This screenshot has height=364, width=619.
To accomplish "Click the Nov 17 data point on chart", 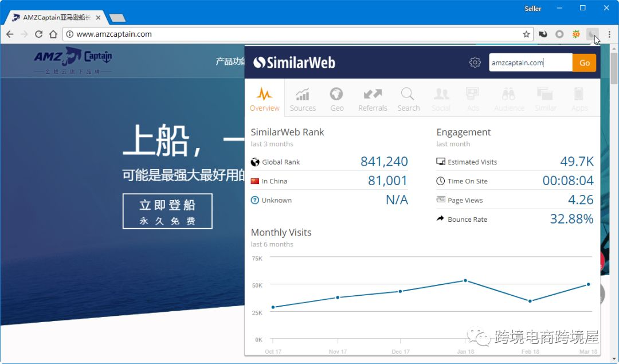I will [x=338, y=298].
